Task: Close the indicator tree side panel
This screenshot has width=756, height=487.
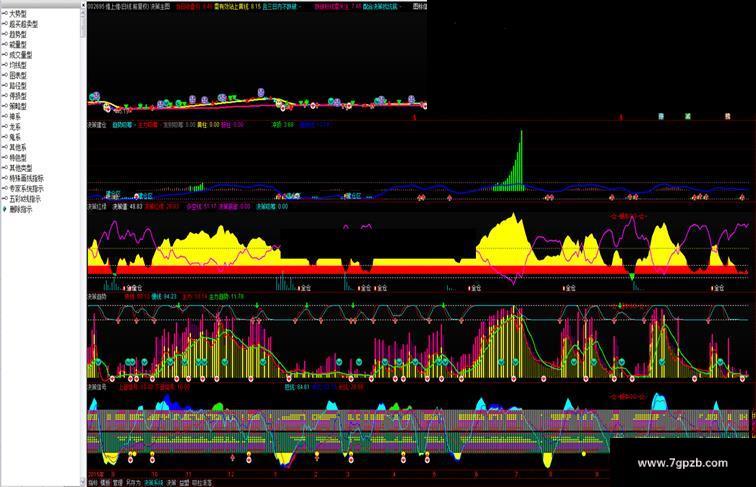Action: pyautogui.click(x=83, y=5)
